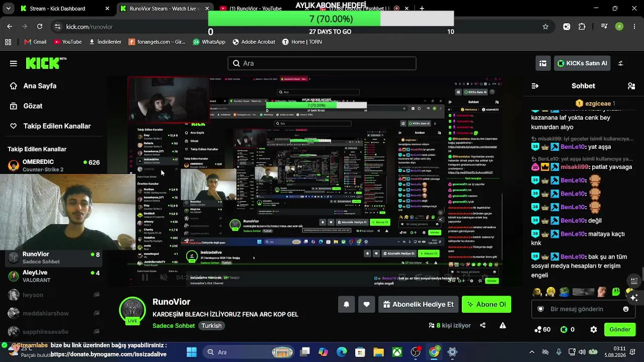Open a new browser tab
This screenshot has width=644, height=362.
pyautogui.click(x=422, y=9)
